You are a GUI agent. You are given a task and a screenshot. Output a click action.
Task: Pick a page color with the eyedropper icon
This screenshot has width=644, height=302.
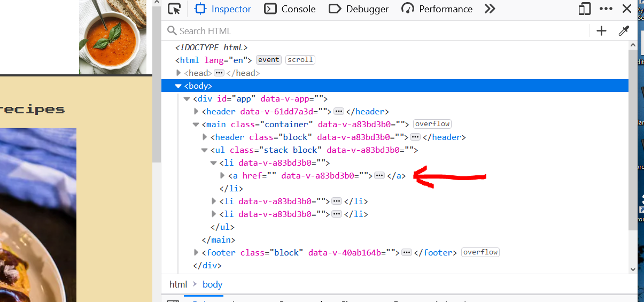[x=624, y=31]
